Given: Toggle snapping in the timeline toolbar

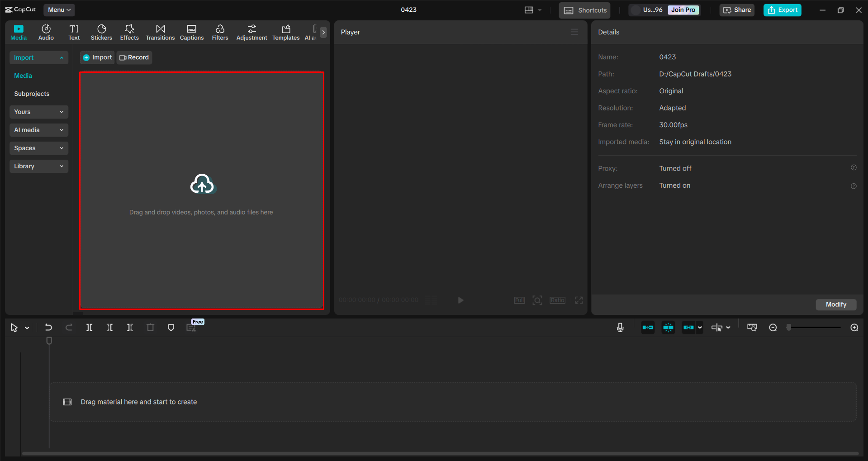Looking at the screenshot, I should tap(668, 327).
